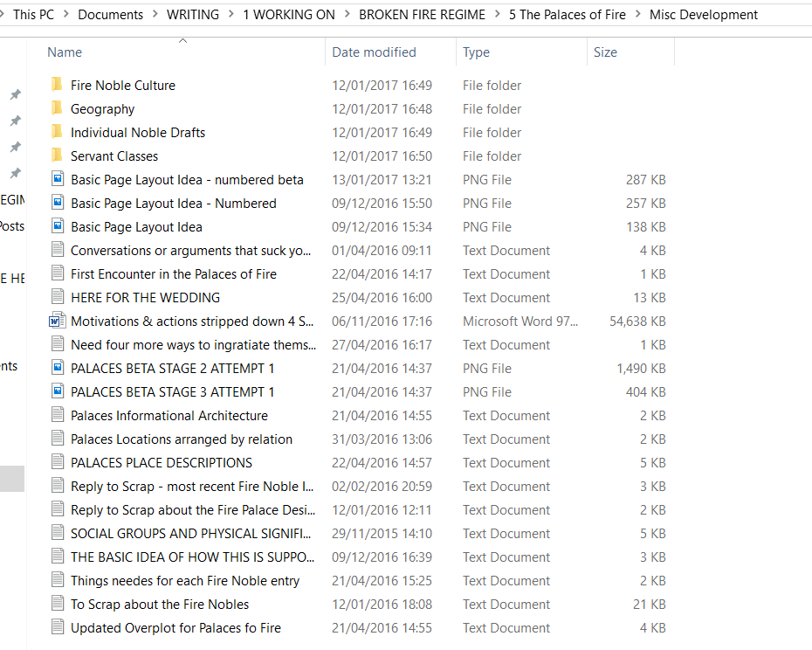Expand the breadcrumb chevron after WRITING

tap(231, 15)
